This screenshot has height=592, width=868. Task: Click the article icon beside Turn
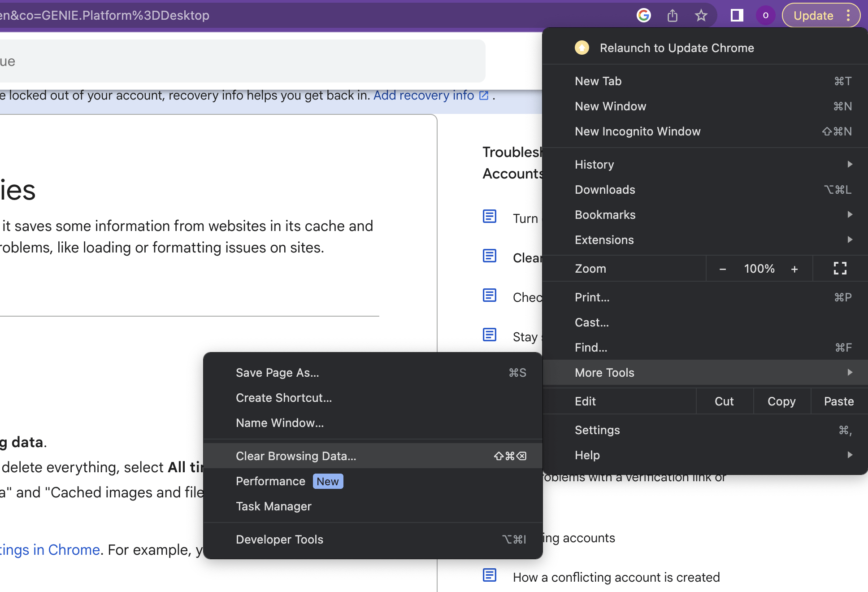point(490,217)
